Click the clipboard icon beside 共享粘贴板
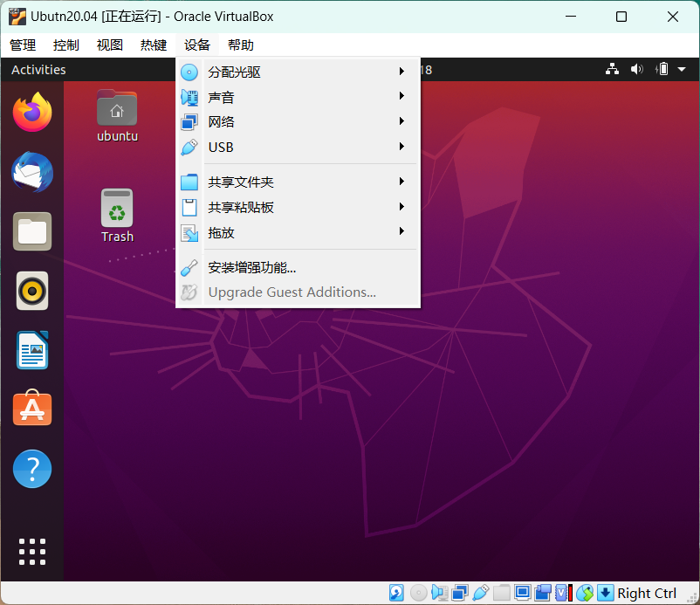 pyautogui.click(x=189, y=207)
